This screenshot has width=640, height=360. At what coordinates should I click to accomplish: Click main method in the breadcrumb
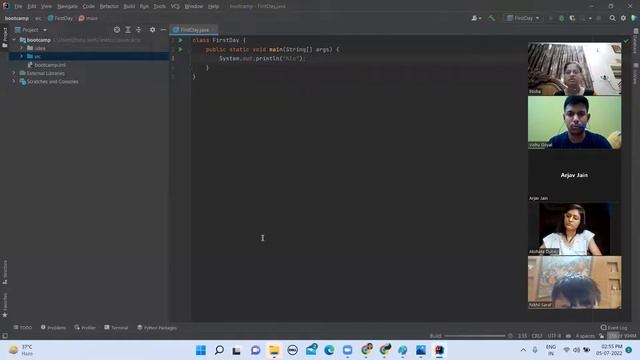click(x=88, y=18)
